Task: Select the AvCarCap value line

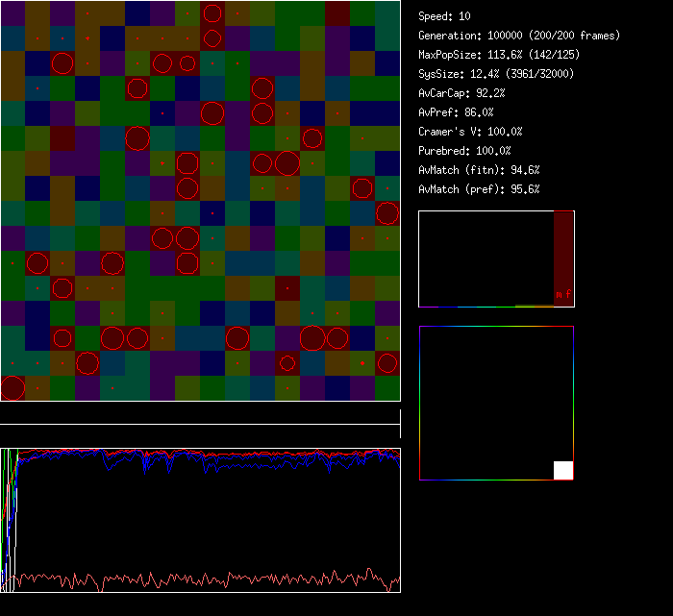Action: [x=462, y=93]
